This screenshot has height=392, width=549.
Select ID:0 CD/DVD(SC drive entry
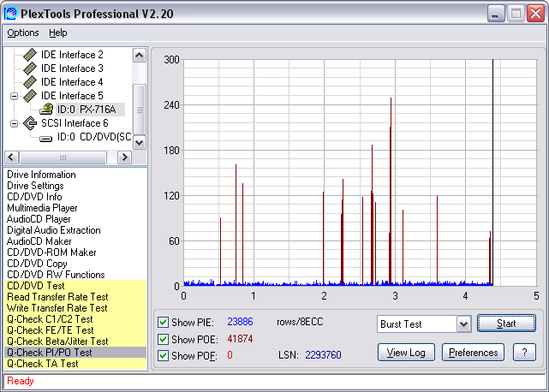point(94,137)
